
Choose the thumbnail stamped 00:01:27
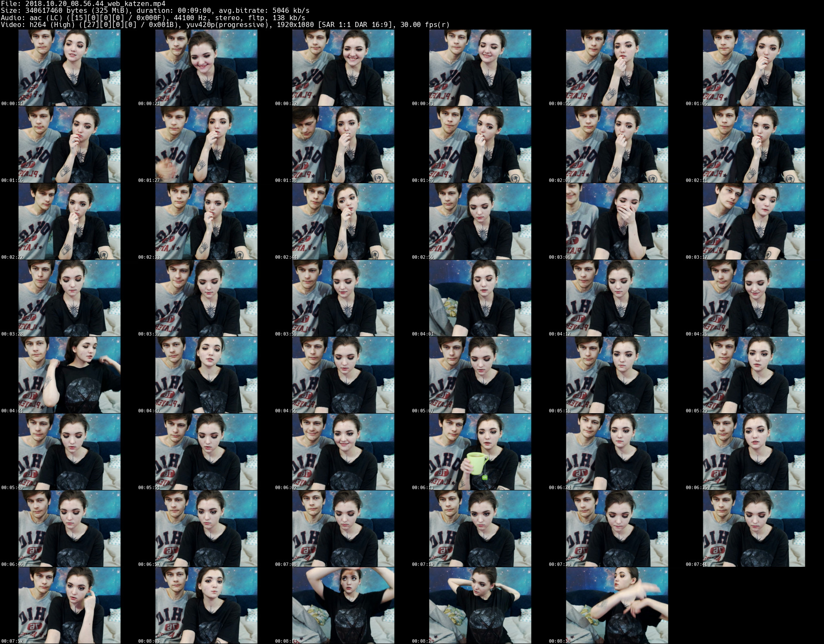(206, 145)
